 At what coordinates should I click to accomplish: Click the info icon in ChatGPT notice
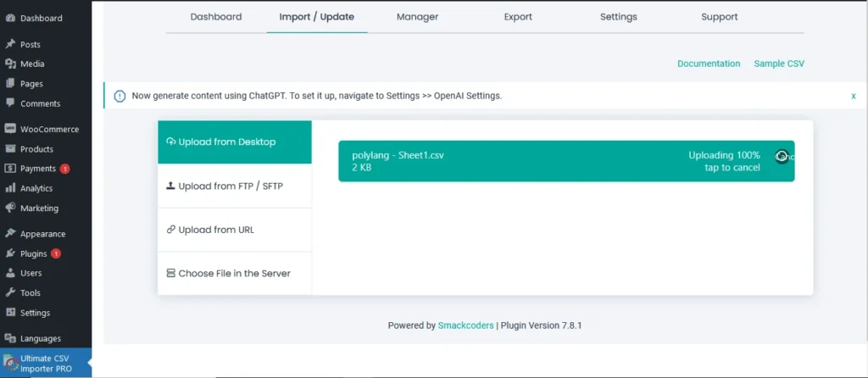tap(120, 97)
